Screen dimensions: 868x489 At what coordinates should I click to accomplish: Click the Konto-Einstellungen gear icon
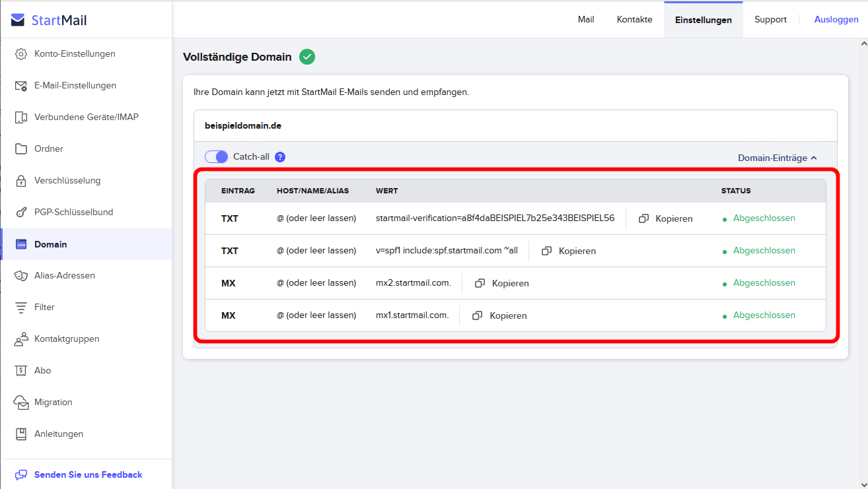(x=21, y=54)
